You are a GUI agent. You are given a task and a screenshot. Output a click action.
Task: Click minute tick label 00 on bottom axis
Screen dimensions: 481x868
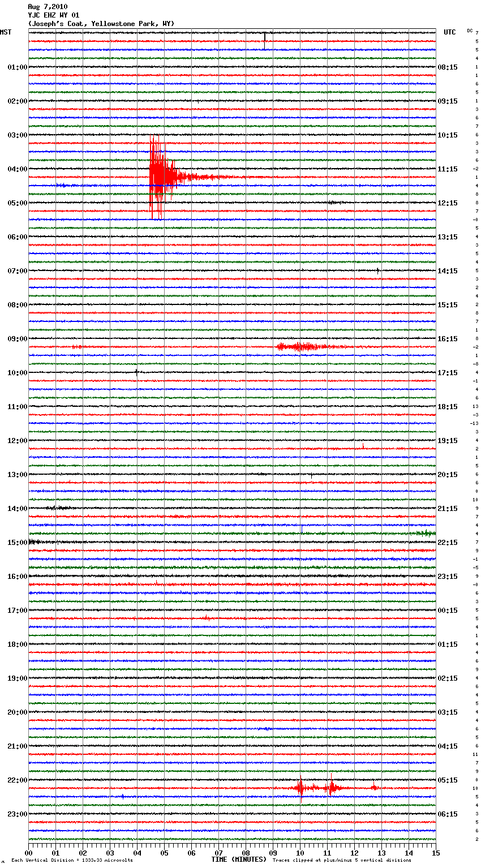28,853
